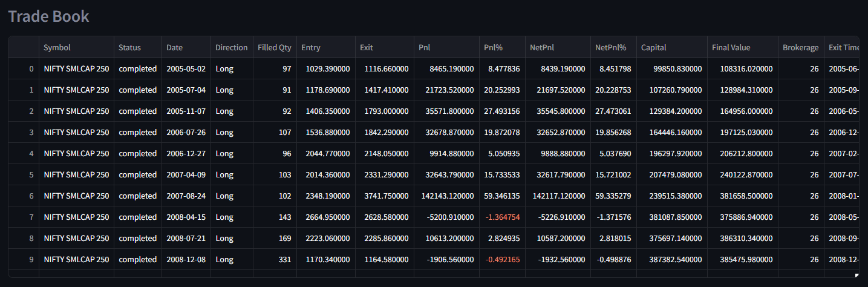Viewport: 868px width, 287px height.
Task: Sort by the Entry column header
Action: point(326,47)
